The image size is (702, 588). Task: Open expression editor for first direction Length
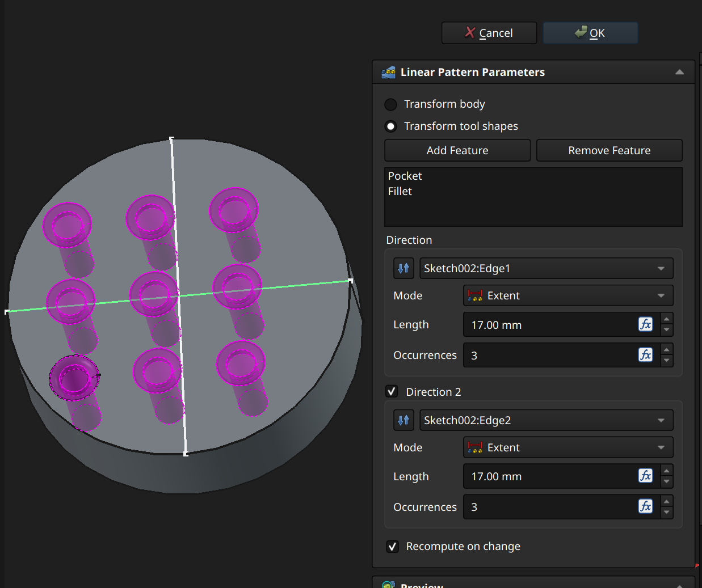[x=646, y=324]
